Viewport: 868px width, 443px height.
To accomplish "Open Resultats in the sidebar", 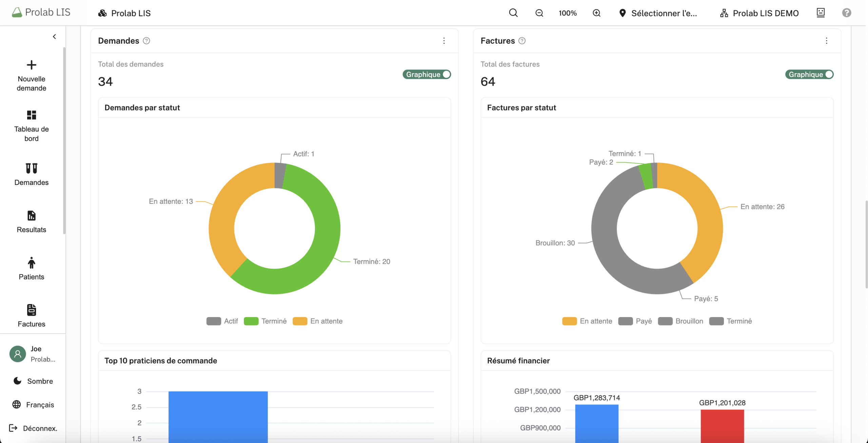I will (32, 222).
